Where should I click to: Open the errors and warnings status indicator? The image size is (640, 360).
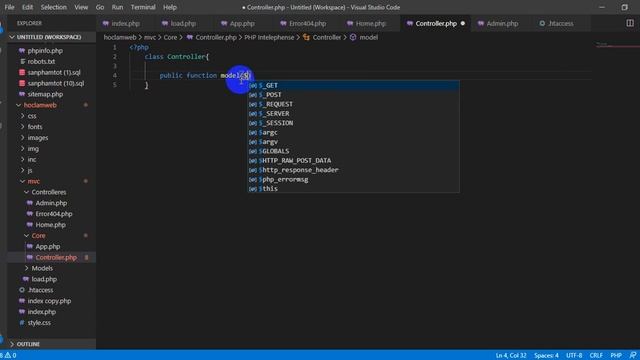pos(8,356)
